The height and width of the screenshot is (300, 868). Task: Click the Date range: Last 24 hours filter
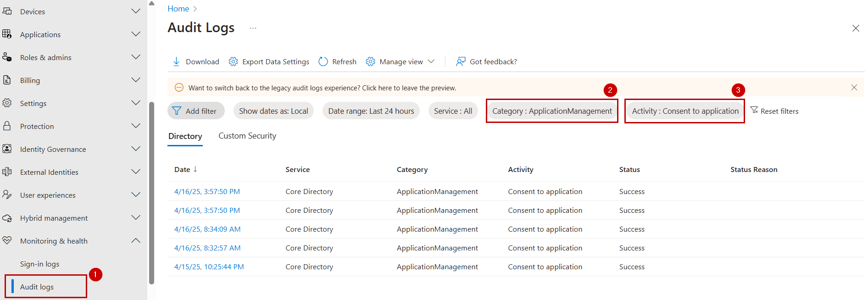[x=371, y=111]
